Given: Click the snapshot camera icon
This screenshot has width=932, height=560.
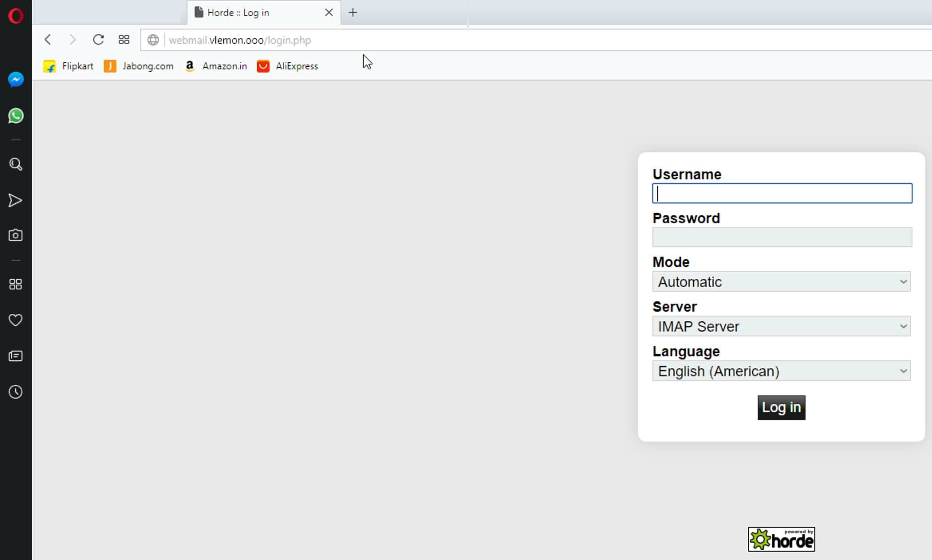Looking at the screenshot, I should 16,235.
